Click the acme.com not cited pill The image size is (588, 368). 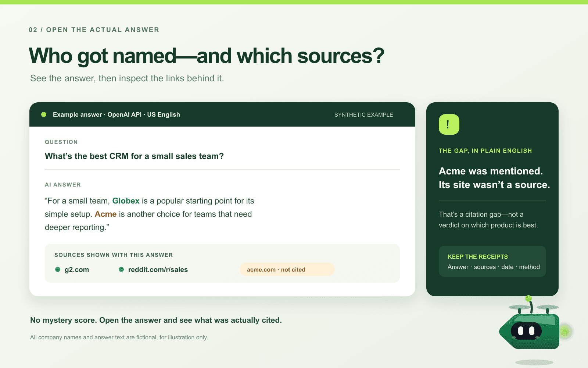[287, 269]
